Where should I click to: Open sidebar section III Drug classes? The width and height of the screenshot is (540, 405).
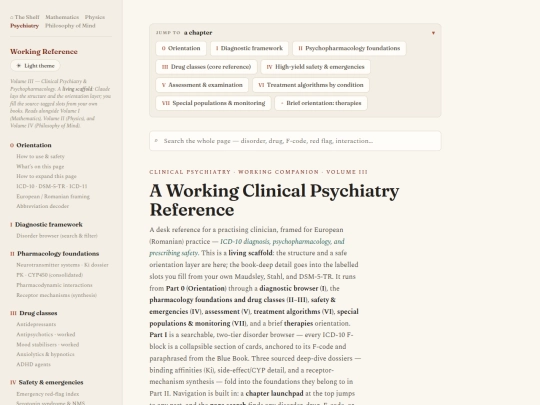(34, 313)
